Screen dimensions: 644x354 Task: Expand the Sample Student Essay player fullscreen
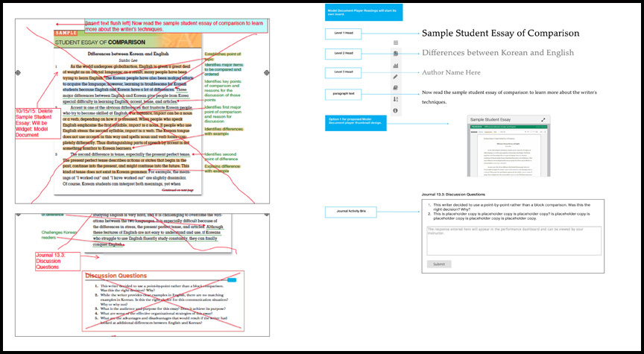coord(543,120)
